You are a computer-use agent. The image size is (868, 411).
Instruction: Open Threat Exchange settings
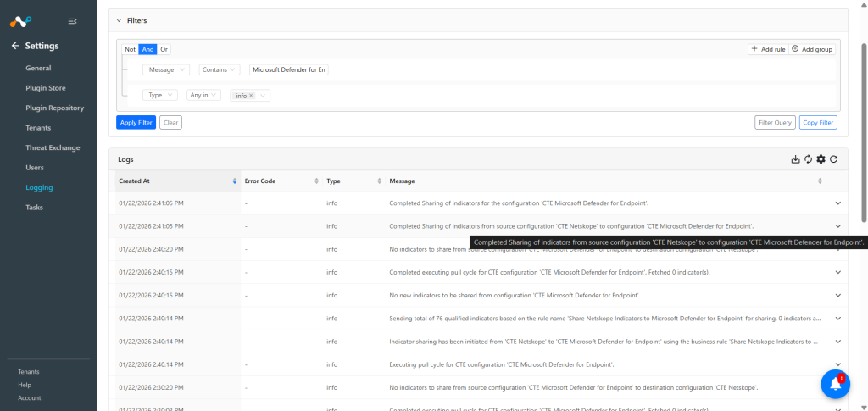pyautogui.click(x=53, y=147)
